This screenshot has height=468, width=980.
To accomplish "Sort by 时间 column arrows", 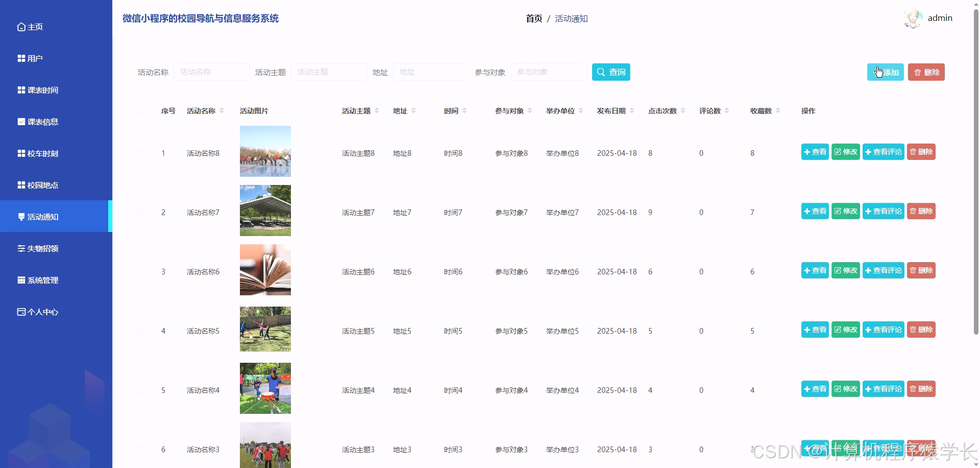I will tap(464, 111).
